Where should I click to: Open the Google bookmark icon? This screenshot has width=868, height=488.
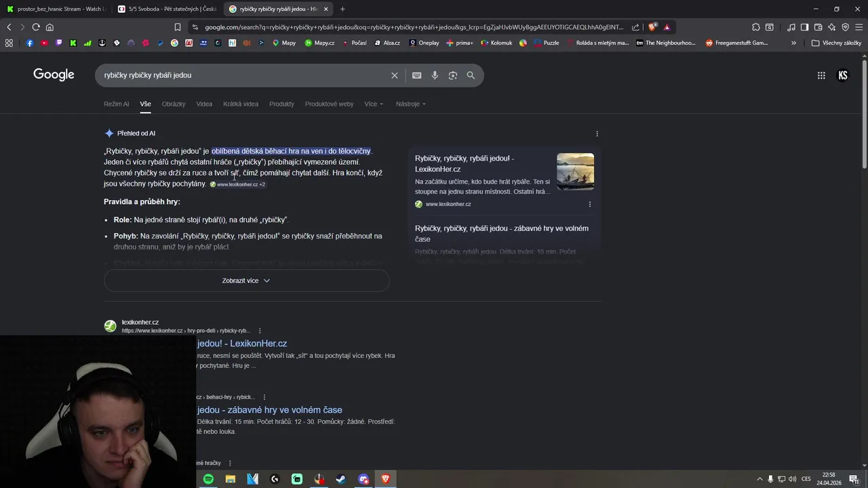(x=174, y=43)
